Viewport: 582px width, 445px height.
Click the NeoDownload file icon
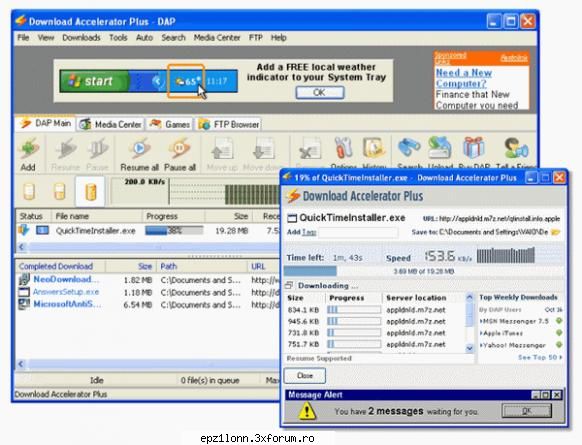click(24, 279)
